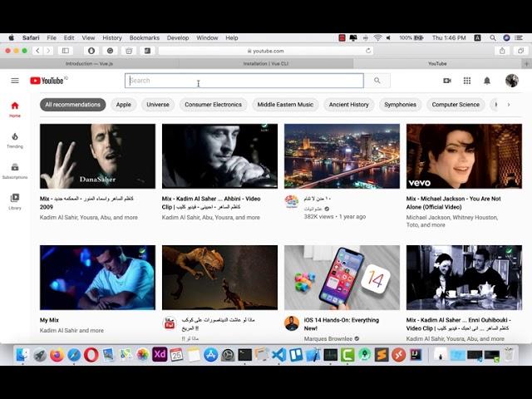Click the Safari back arrow
Screen dimensions: 532x399
[x=37, y=51]
